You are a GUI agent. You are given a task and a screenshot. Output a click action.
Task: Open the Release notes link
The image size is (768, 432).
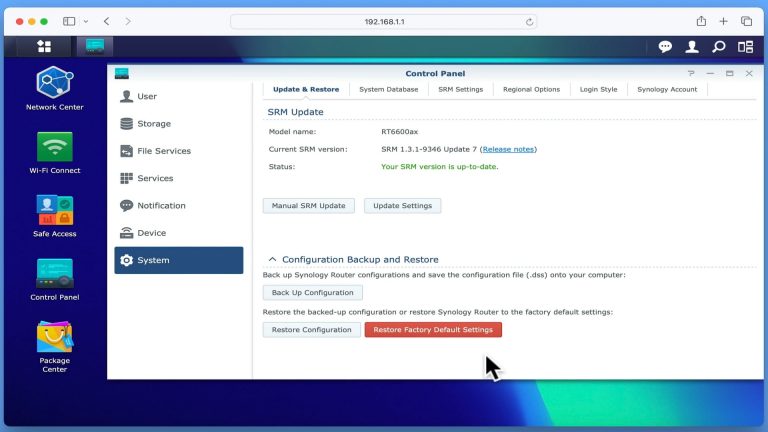[508, 149]
